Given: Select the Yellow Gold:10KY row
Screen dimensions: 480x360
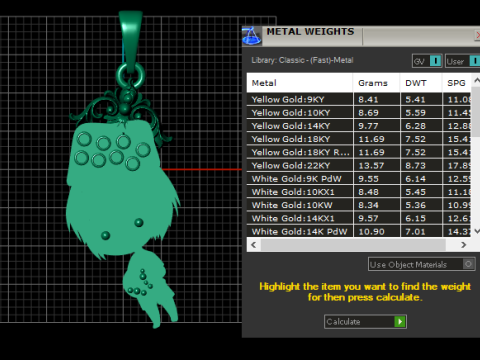Looking at the screenshot, I should pyautogui.click(x=359, y=113).
